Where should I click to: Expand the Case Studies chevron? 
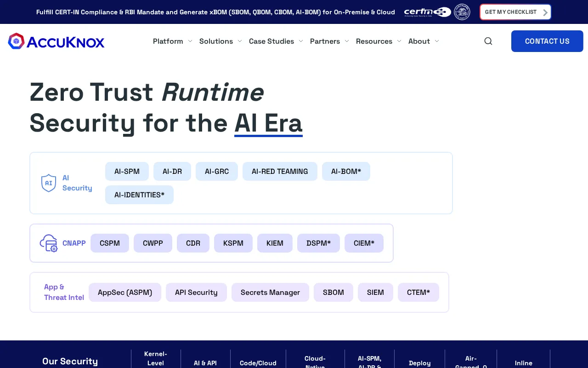(301, 41)
